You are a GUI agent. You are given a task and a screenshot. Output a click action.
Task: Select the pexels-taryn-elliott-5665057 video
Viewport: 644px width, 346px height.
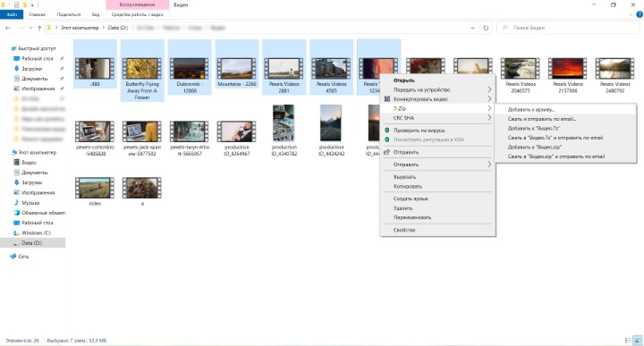(190, 139)
